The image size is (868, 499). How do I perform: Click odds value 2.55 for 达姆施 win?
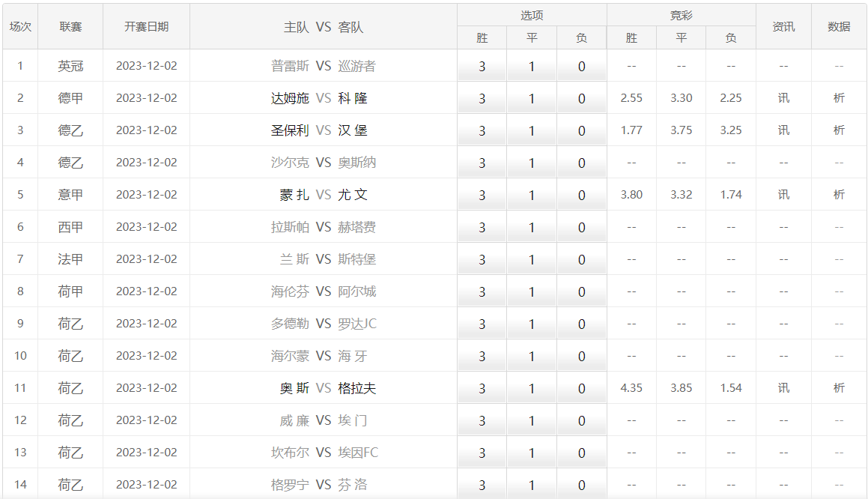coord(631,98)
